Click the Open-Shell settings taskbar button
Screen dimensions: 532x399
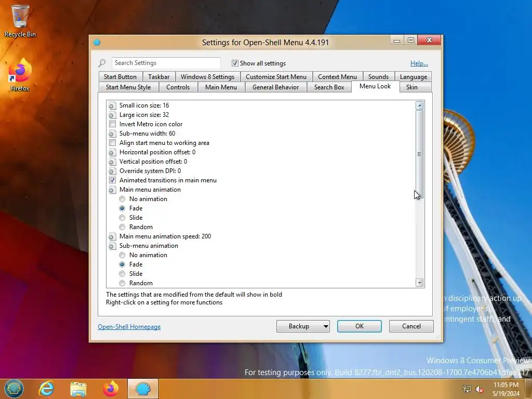tap(143, 389)
